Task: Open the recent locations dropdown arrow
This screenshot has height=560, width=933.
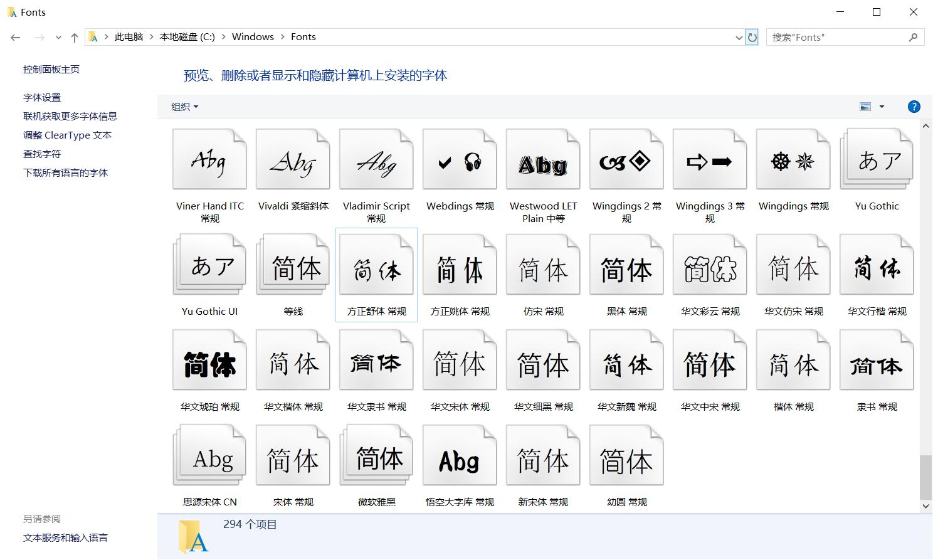Action: click(58, 38)
